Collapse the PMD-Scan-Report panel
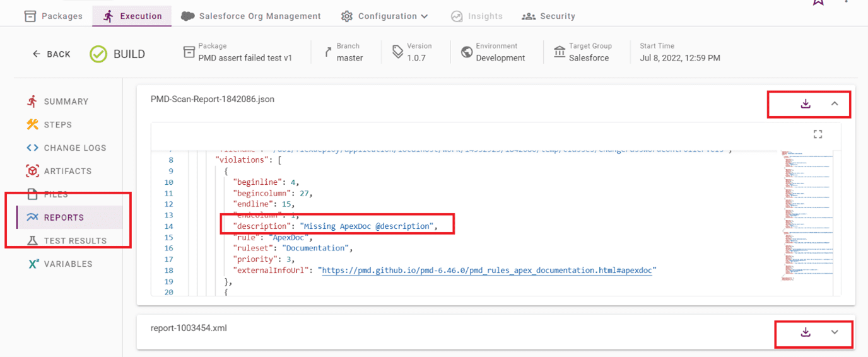868x357 pixels. pyautogui.click(x=835, y=103)
